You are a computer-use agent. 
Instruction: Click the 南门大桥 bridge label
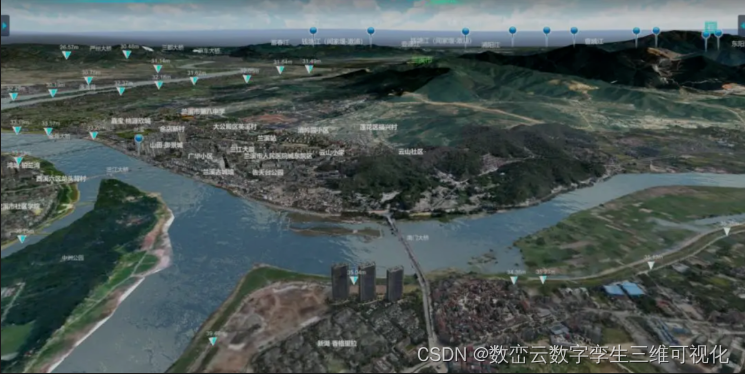[418, 237]
